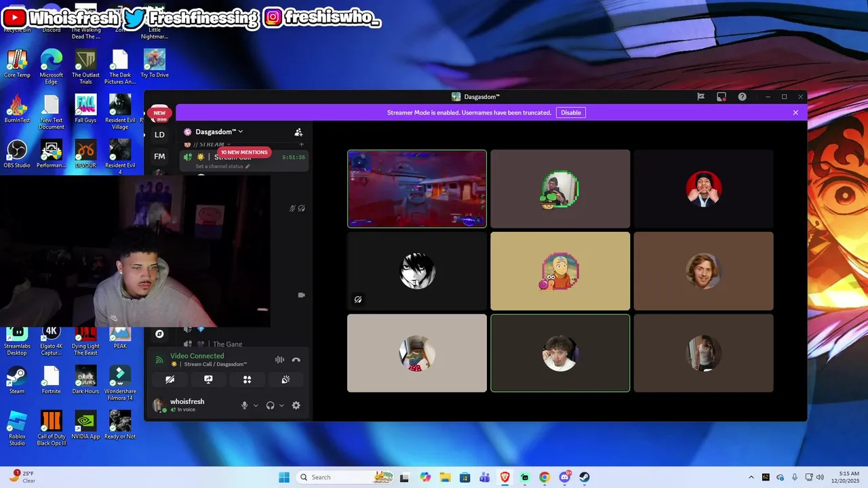868x488 pixels.
Task: Open Discover compass icon in server list
Action: pos(159,333)
